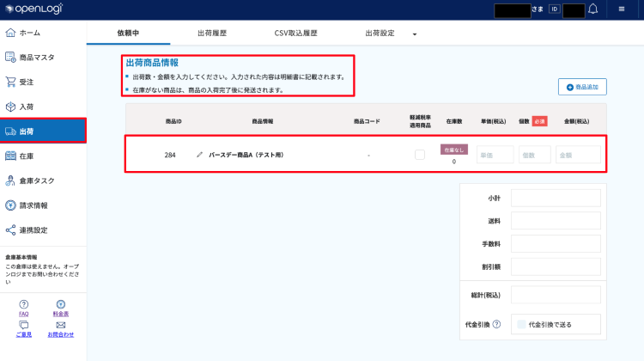Open the お問合わせ link
This screenshot has width=644, height=361.
61,334
